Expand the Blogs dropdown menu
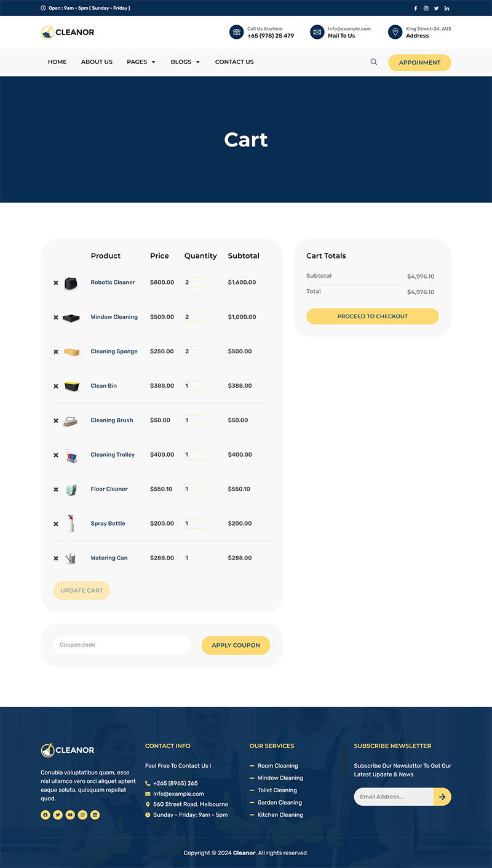Viewport: 492px width, 868px height. click(185, 62)
